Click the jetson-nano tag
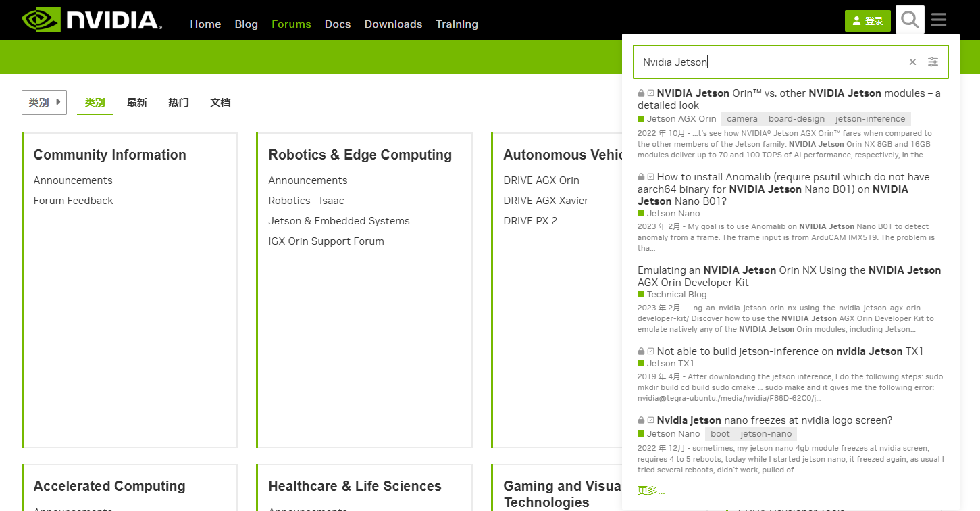Image resolution: width=980 pixels, height=511 pixels. (766, 434)
